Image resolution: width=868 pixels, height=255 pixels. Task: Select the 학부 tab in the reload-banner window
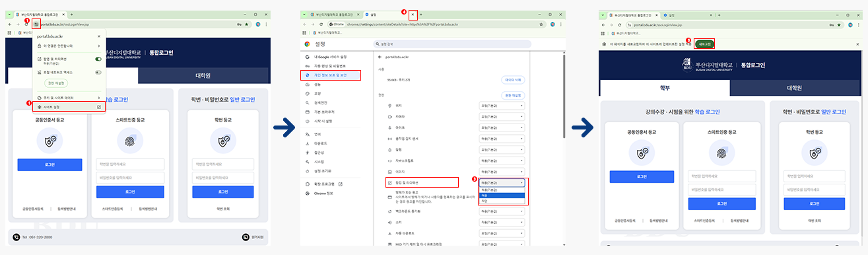tap(664, 88)
